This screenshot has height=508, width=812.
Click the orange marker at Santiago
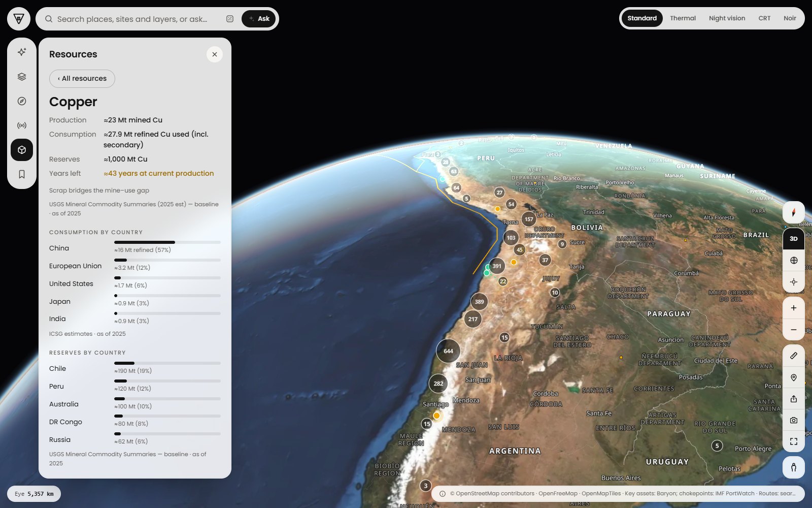point(436,416)
